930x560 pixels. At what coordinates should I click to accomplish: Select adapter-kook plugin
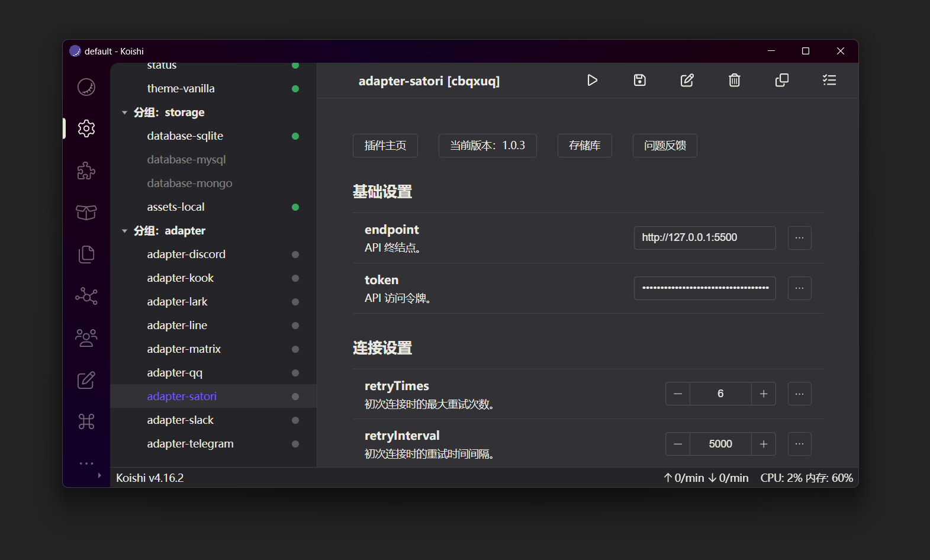[x=214, y=278]
